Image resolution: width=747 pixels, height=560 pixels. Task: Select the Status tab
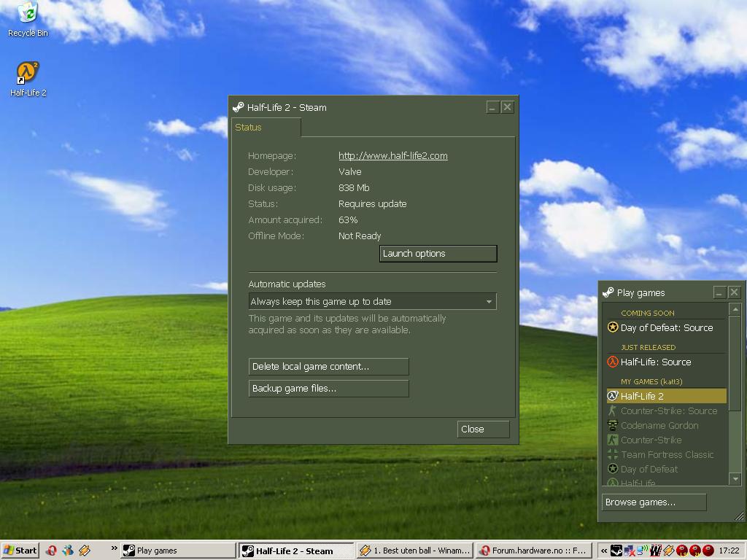(266, 127)
